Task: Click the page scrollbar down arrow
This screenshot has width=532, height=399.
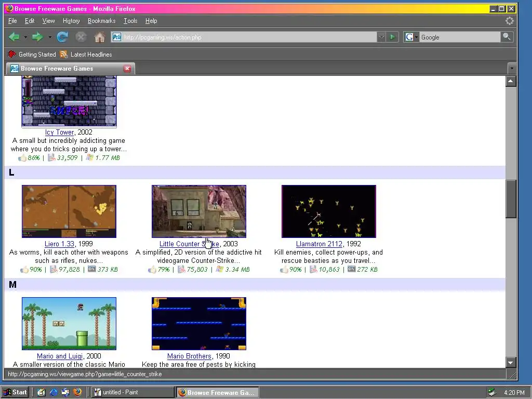Action: (x=511, y=362)
